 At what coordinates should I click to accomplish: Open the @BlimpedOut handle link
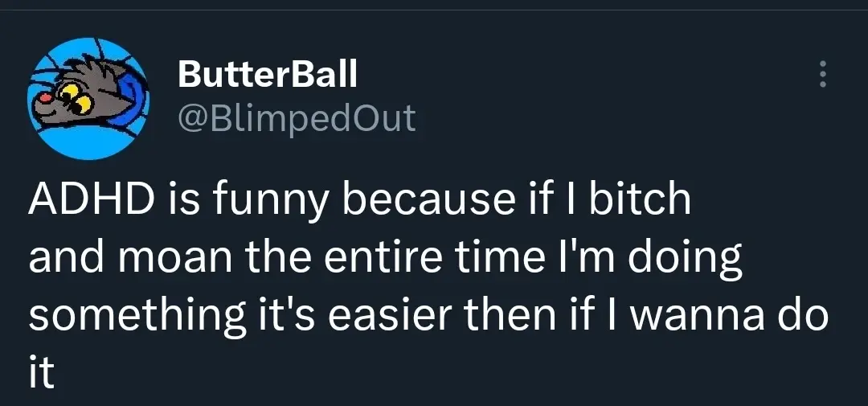click(296, 119)
